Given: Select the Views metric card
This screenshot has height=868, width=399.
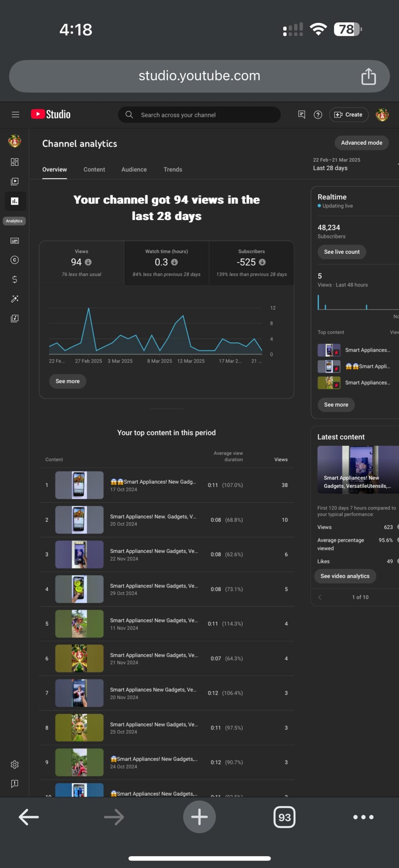Looking at the screenshot, I should click(82, 263).
